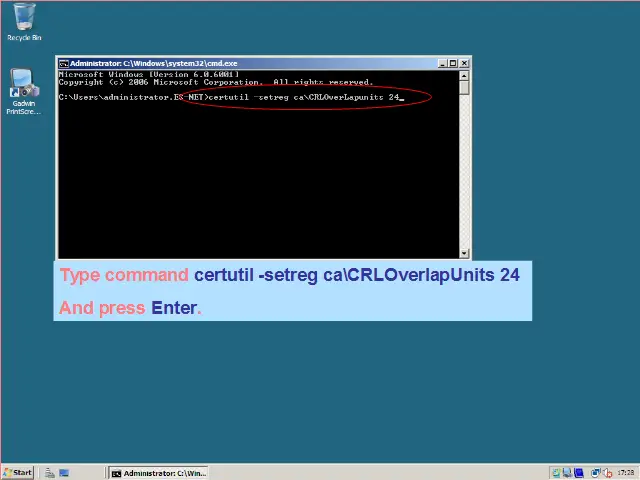Viewport: 640px width, 480px height.
Task: Open the cmd.exe title bar system icon
Action: [64, 63]
